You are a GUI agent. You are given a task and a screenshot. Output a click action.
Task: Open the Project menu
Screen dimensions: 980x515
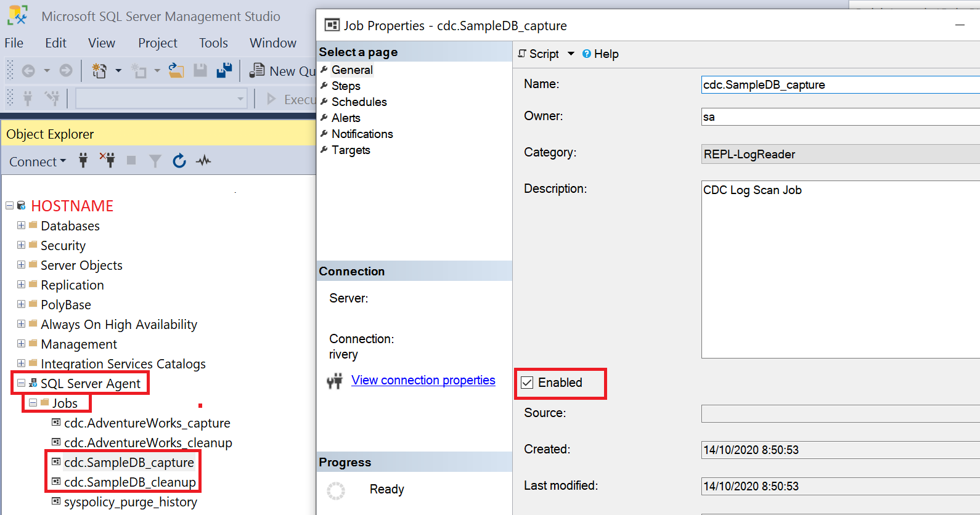pyautogui.click(x=157, y=43)
